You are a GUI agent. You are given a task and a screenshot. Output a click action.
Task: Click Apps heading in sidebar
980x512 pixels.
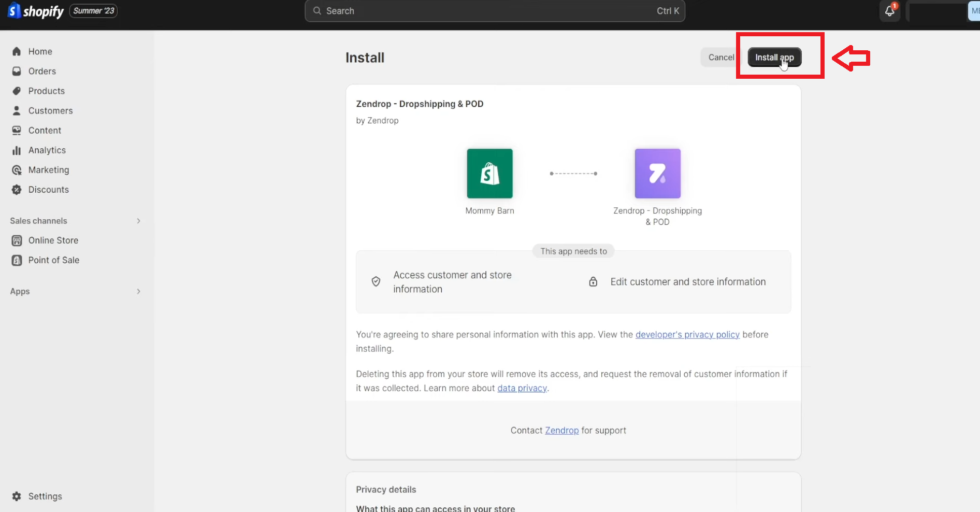(x=20, y=291)
